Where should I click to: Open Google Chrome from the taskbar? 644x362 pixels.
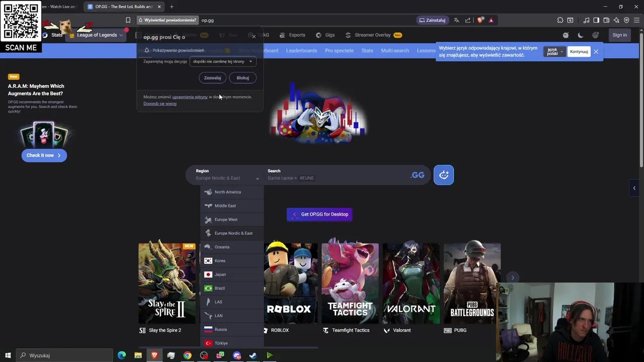point(187,355)
